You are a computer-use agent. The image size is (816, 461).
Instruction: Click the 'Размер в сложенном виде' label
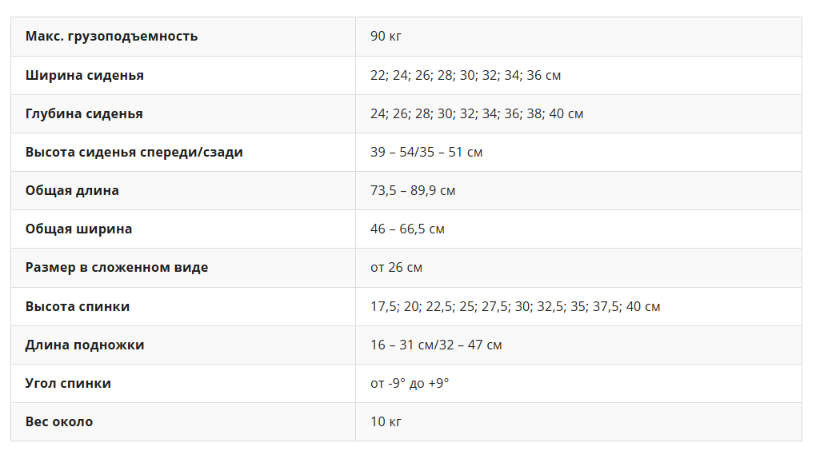coord(117,268)
